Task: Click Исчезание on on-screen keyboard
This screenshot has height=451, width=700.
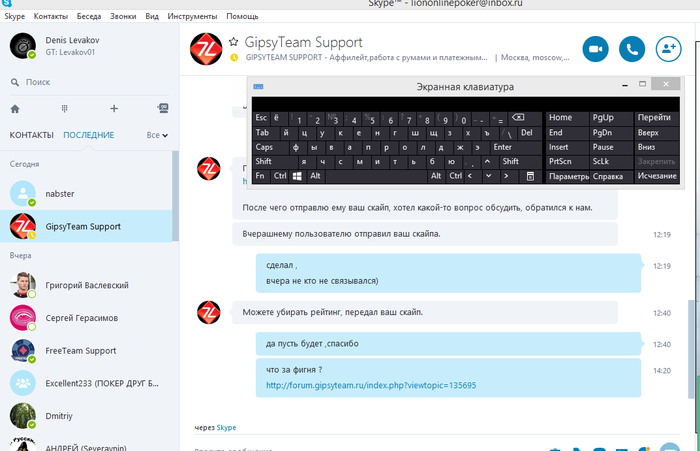Action: coord(656,176)
